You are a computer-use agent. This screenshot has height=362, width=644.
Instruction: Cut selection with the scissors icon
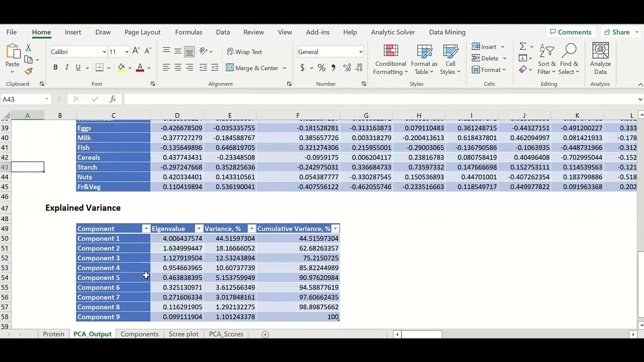click(x=29, y=48)
